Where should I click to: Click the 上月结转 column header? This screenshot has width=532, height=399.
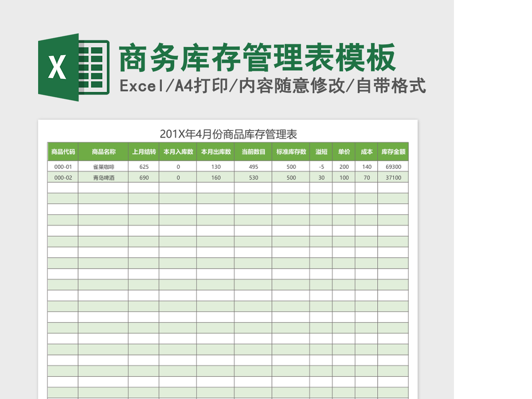click(x=144, y=152)
